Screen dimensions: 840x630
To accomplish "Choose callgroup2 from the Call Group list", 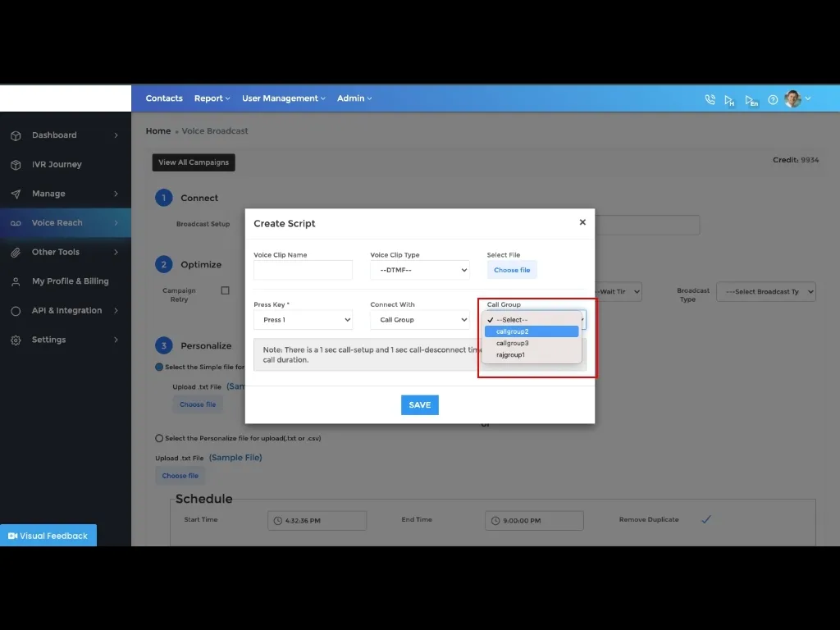I will click(532, 331).
